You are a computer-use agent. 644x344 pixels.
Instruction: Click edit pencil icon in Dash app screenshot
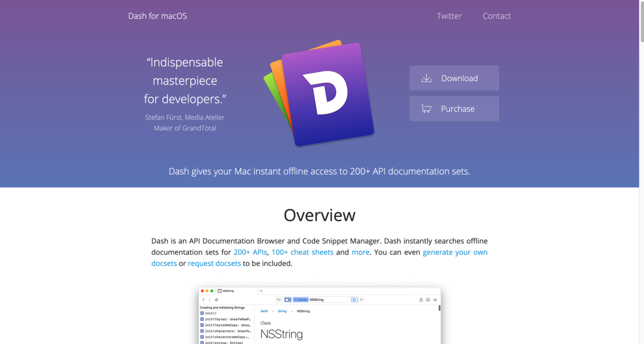(x=435, y=300)
